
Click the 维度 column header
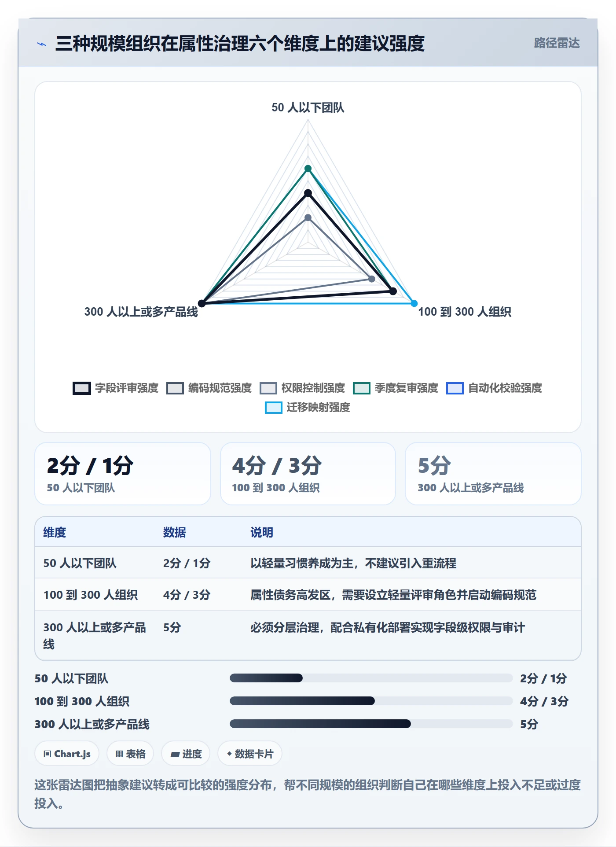click(x=55, y=532)
